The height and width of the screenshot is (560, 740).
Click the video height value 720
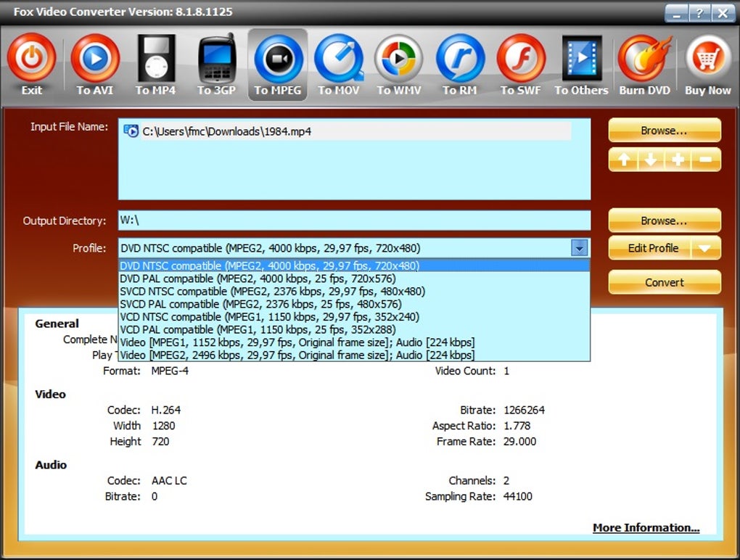click(160, 442)
